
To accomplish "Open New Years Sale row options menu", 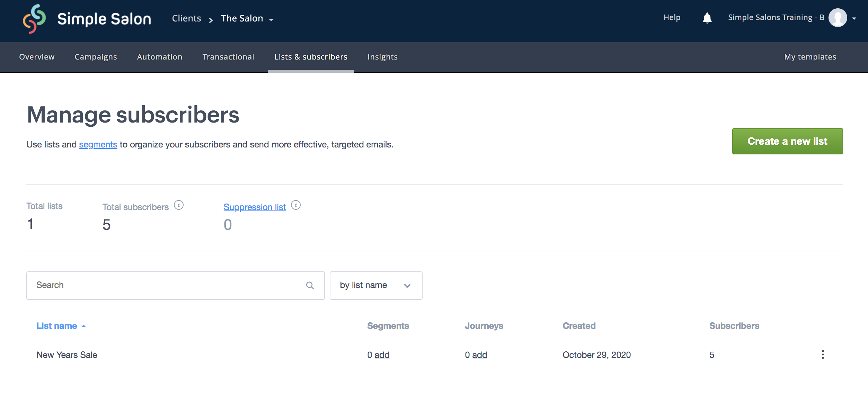I will click(823, 354).
